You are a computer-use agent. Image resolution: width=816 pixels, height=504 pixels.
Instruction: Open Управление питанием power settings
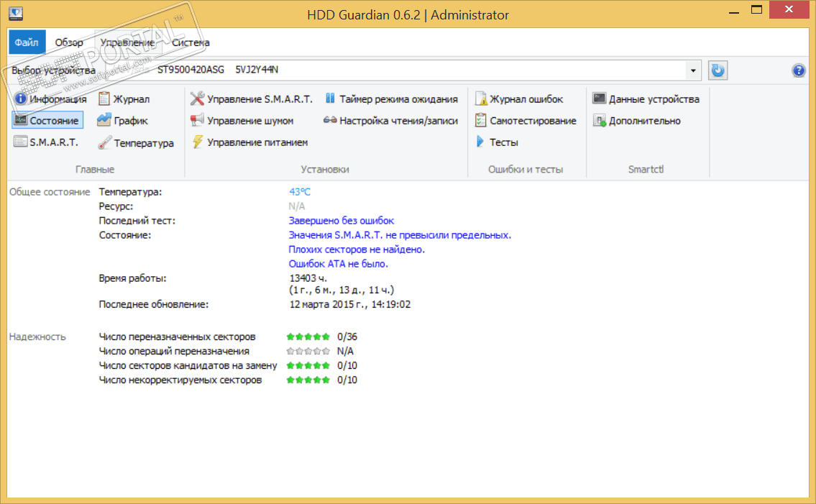(249, 142)
